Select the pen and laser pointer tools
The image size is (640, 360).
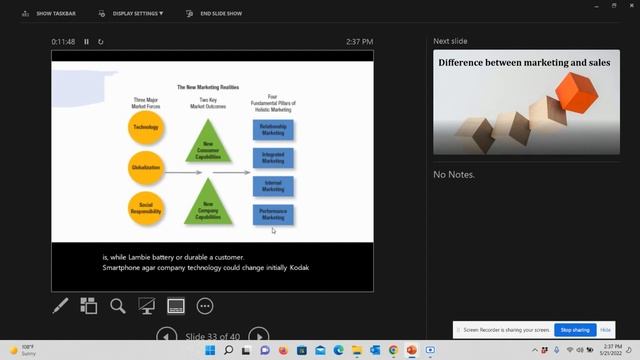point(60,306)
